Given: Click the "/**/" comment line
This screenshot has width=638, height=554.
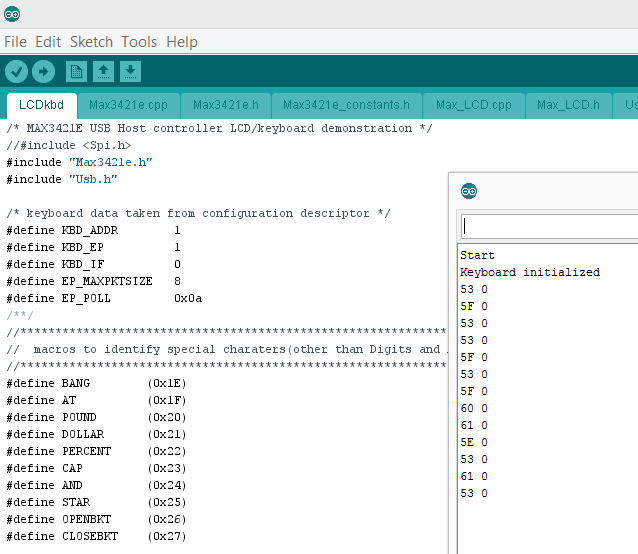Looking at the screenshot, I should 20,315.
